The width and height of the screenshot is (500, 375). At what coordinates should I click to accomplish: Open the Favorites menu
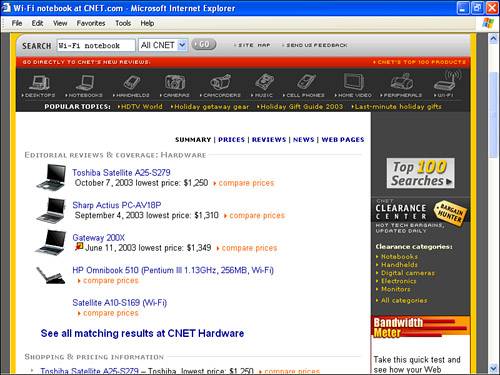91,23
